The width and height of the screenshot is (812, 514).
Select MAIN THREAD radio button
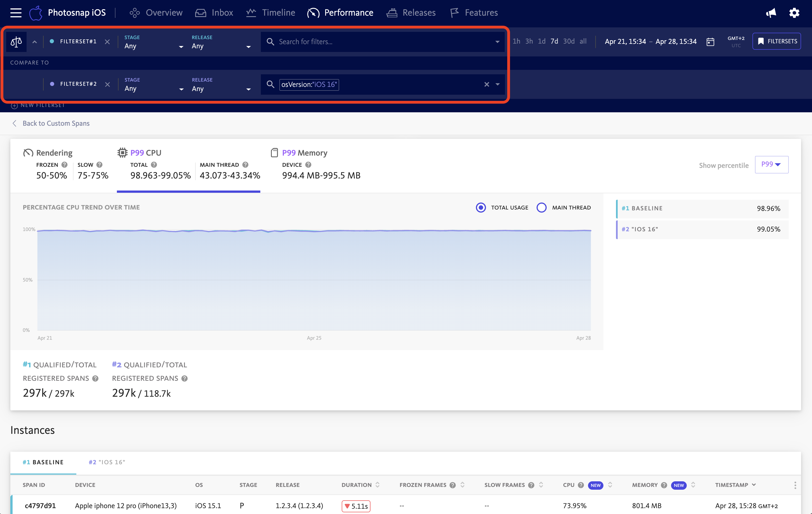pyautogui.click(x=542, y=208)
